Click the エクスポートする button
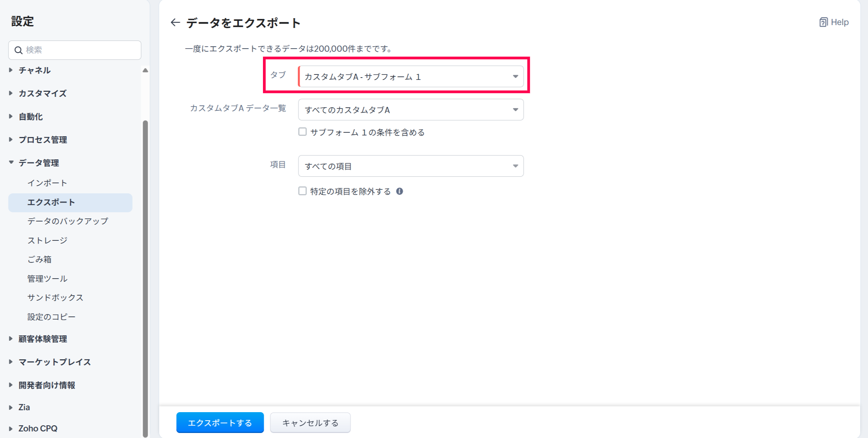The height and width of the screenshot is (438, 868). click(220, 423)
